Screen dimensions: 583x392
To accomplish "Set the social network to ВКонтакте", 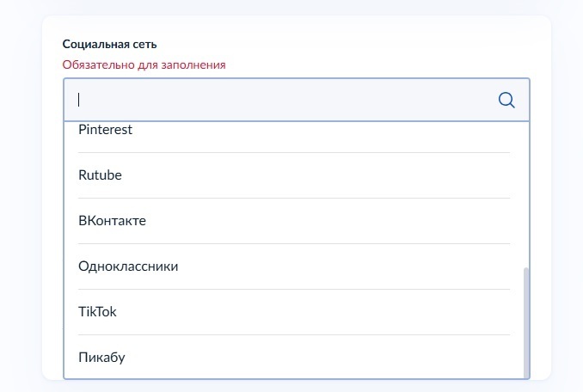I will click(x=112, y=221).
